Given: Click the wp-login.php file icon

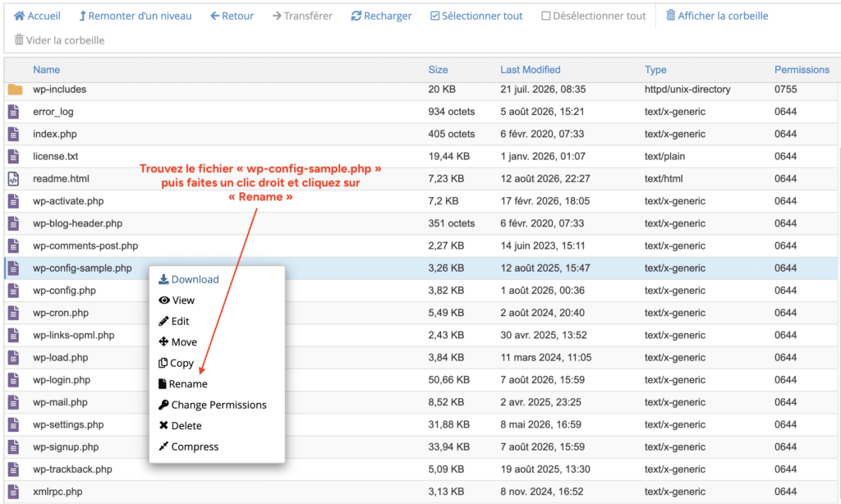Looking at the screenshot, I should tap(13, 379).
